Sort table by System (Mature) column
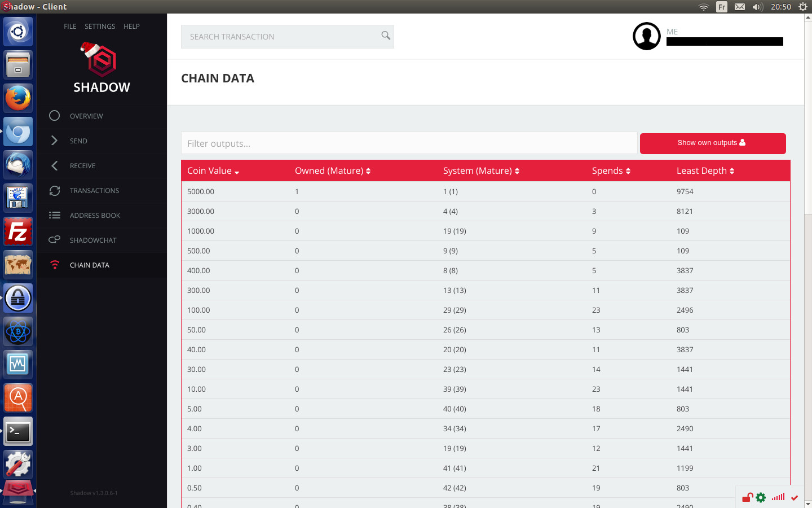The image size is (812, 508). click(x=481, y=170)
